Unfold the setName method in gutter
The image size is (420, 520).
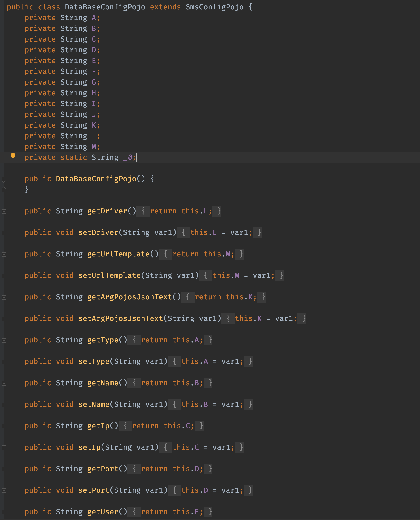point(4,405)
